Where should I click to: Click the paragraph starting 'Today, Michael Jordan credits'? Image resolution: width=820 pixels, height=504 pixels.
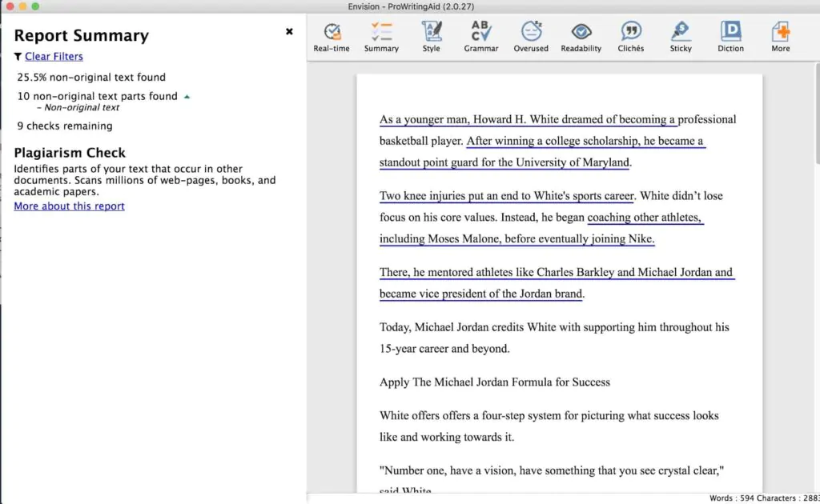pyautogui.click(x=554, y=338)
